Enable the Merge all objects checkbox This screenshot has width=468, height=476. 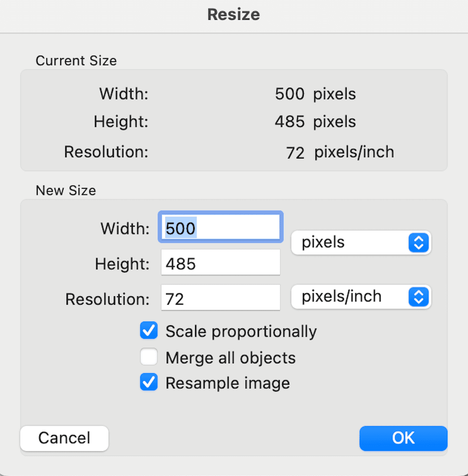pos(149,356)
